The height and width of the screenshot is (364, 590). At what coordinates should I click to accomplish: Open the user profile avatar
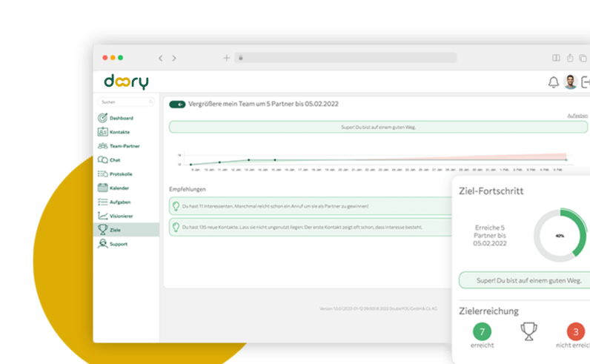point(570,82)
